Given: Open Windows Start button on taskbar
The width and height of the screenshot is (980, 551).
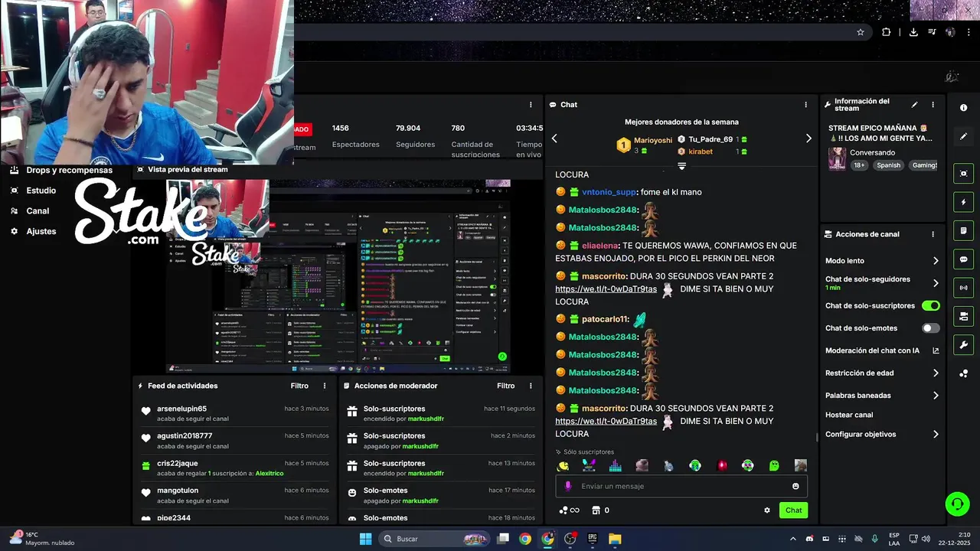Looking at the screenshot, I should tap(365, 539).
